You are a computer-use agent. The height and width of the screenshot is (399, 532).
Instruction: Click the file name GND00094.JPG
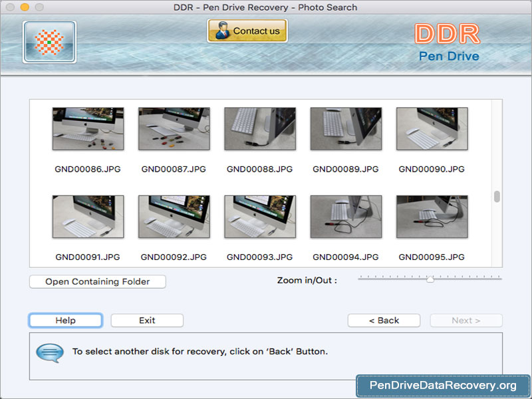(346, 257)
